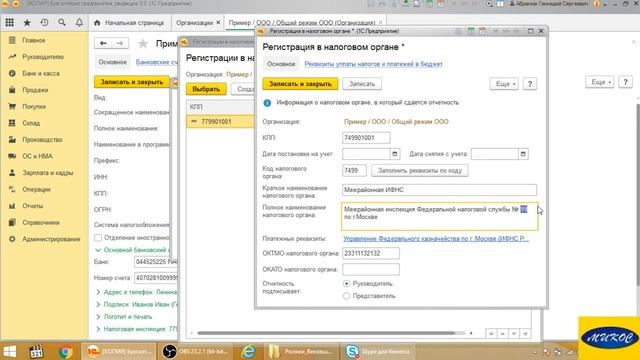Open calendar for Дата снятия с учета
The image size is (640, 360).
(523, 154)
